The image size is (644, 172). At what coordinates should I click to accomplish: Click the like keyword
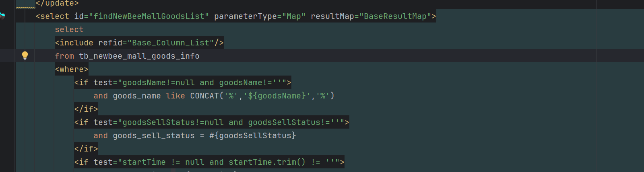point(175,96)
